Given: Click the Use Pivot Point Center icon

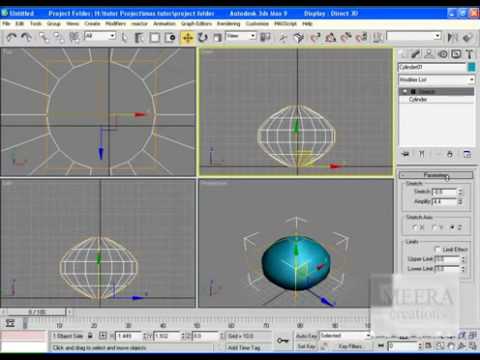Looking at the screenshot, I should [x=265, y=37].
